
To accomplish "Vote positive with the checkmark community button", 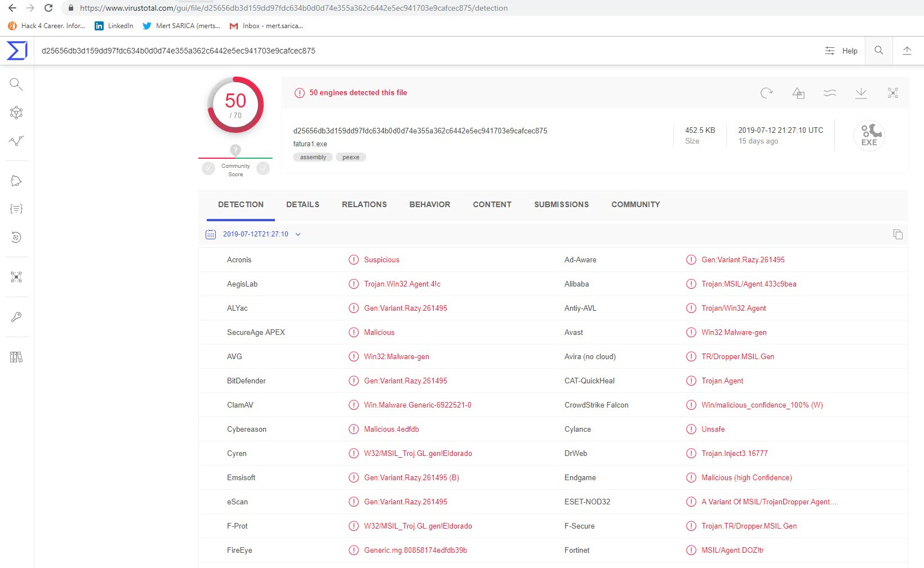I will click(x=263, y=168).
